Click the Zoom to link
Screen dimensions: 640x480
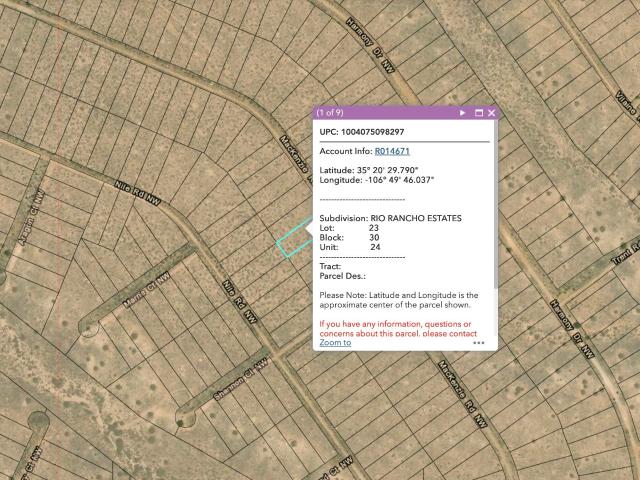point(335,342)
